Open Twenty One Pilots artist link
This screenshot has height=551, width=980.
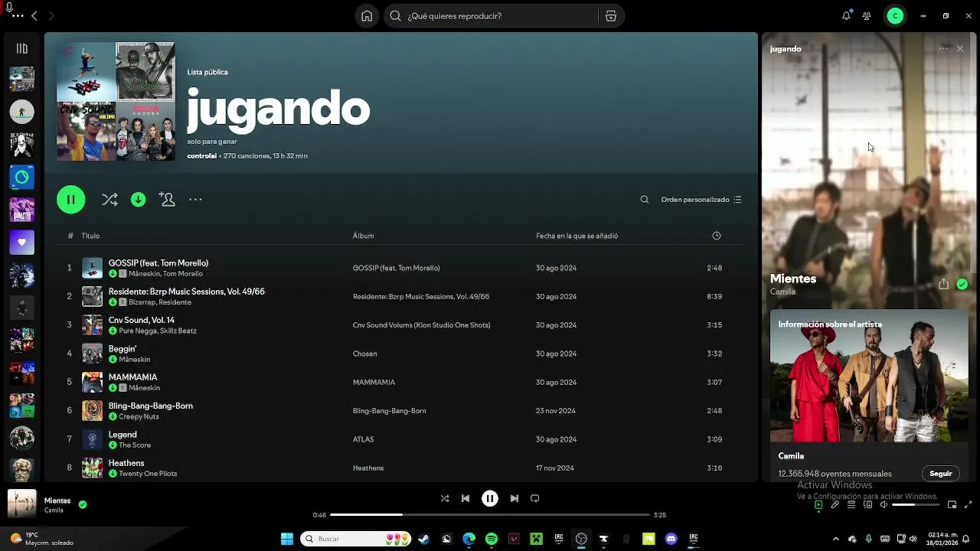148,474
